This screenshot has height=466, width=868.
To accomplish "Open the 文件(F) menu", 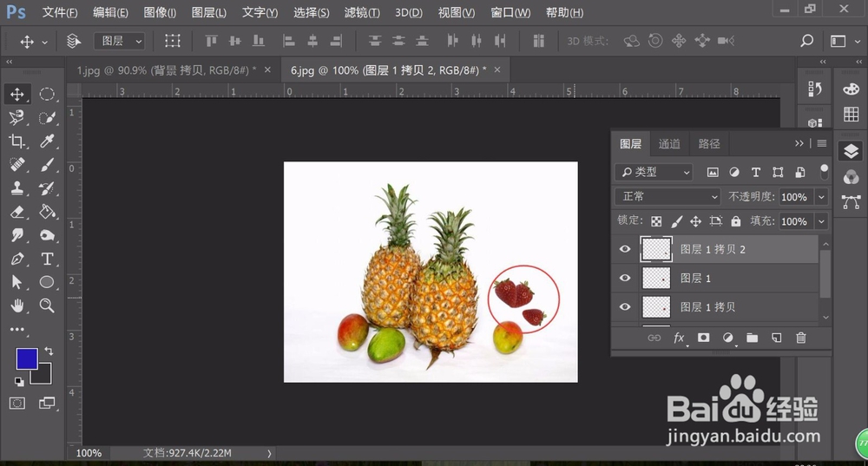I will point(60,12).
